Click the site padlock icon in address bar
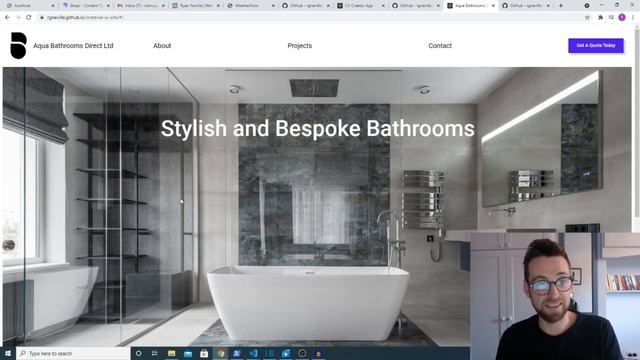Image resolution: width=640 pixels, height=360 pixels. [x=42, y=18]
